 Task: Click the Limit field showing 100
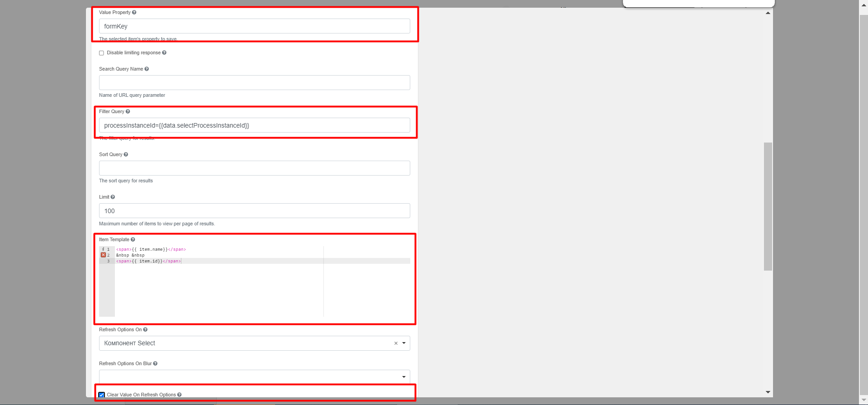(x=254, y=211)
